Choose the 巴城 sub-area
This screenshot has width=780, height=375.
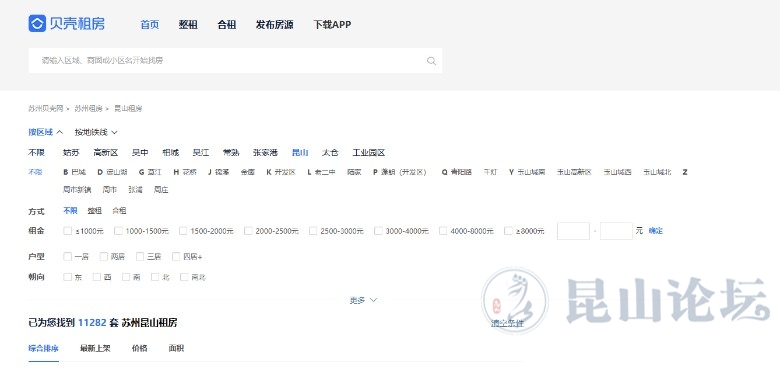79,172
